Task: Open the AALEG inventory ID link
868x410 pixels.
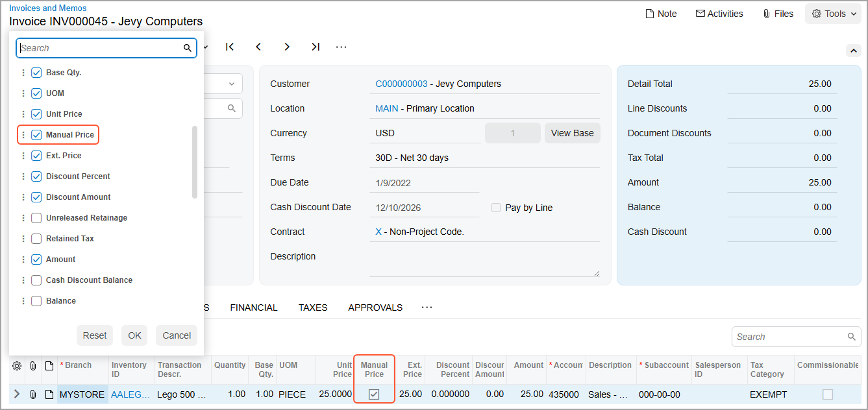Action: coord(130,394)
